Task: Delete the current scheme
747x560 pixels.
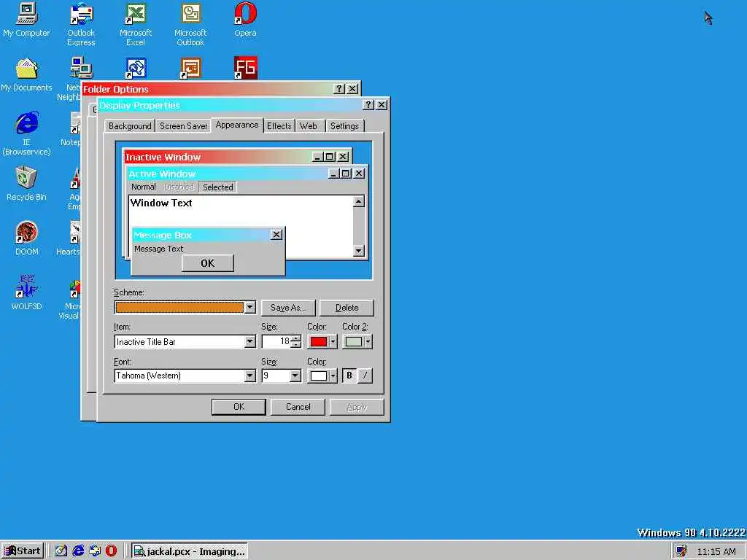Action: coord(347,308)
